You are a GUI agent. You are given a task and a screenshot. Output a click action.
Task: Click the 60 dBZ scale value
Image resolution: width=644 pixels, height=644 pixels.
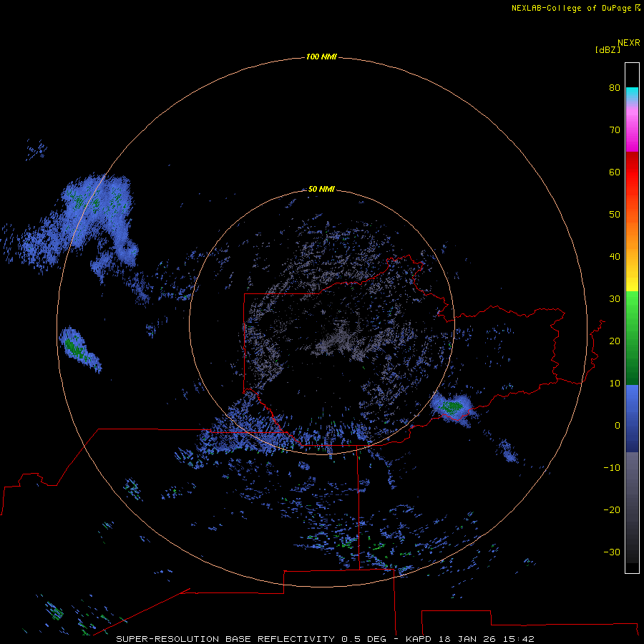pos(615,172)
